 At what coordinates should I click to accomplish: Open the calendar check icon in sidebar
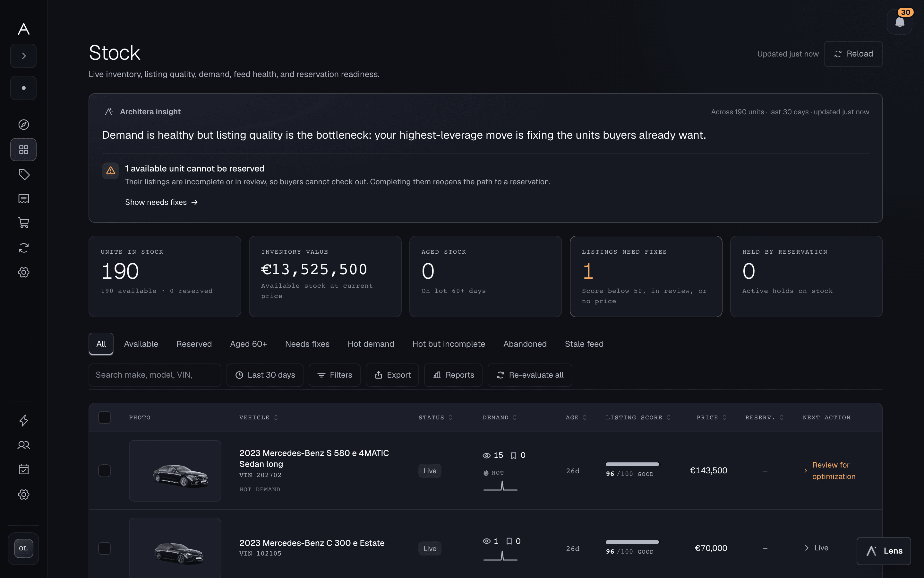(x=24, y=469)
